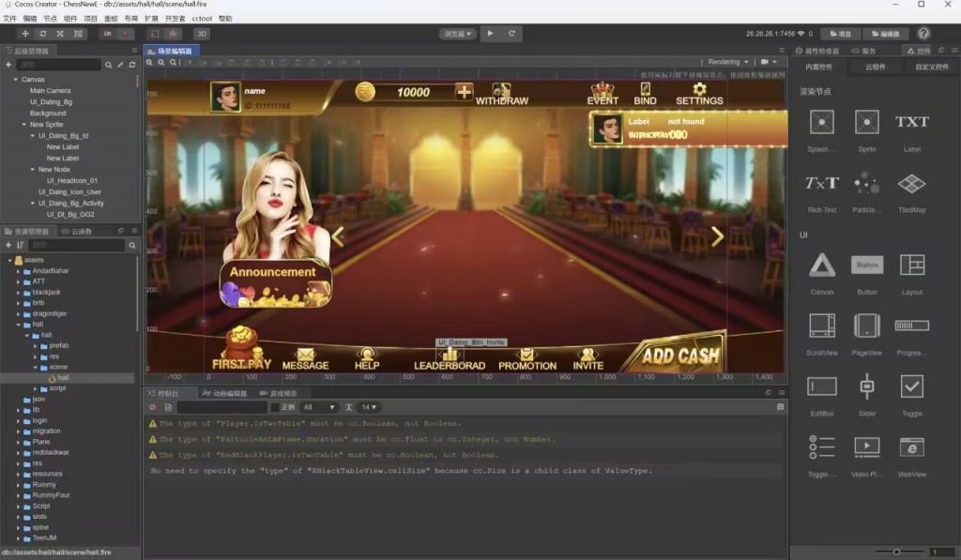This screenshot has width=961, height=560.
Task: Expand the AndarBahar folder in assets
Action: [19, 271]
